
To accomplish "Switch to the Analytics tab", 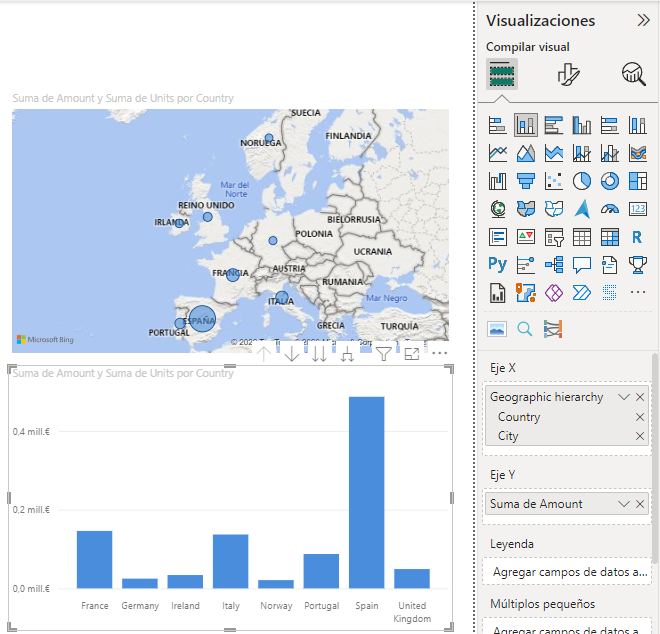I will point(633,73).
